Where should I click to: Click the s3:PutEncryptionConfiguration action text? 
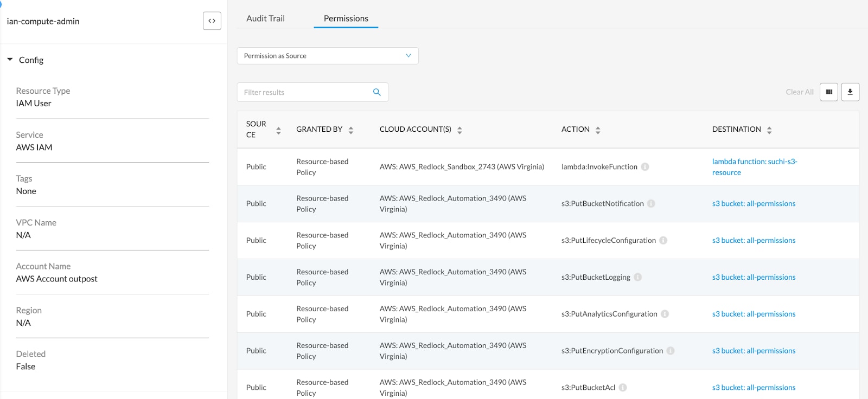click(612, 351)
